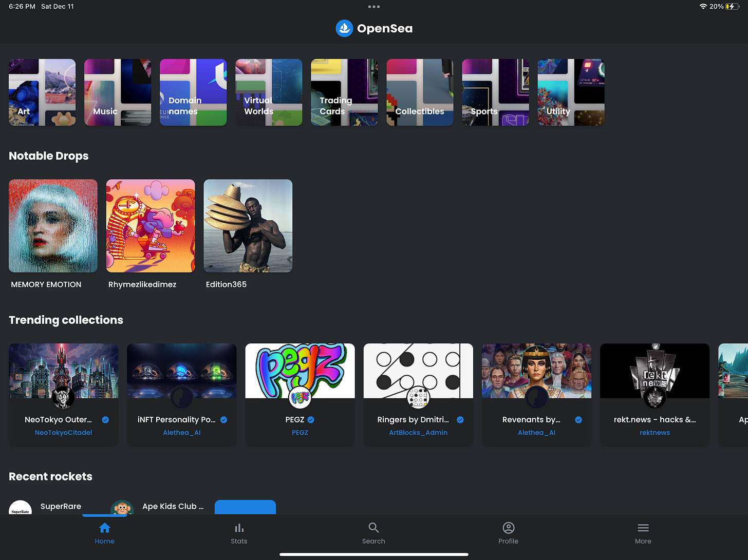Screen dimensions: 748x560
Task: Open the Edition365 drop image
Action: pyautogui.click(x=248, y=226)
